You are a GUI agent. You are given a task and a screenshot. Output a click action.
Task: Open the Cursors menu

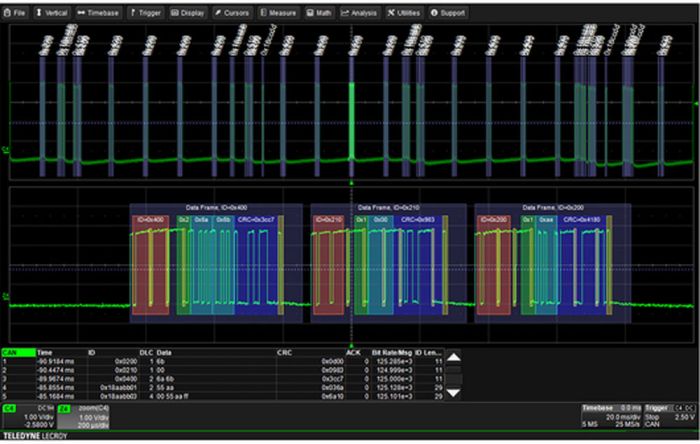[x=232, y=13]
